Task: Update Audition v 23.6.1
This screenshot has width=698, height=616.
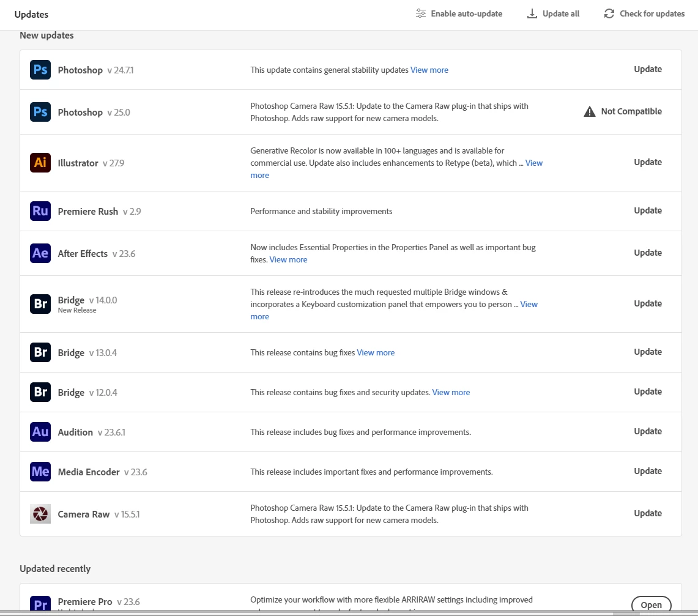Action: (648, 431)
